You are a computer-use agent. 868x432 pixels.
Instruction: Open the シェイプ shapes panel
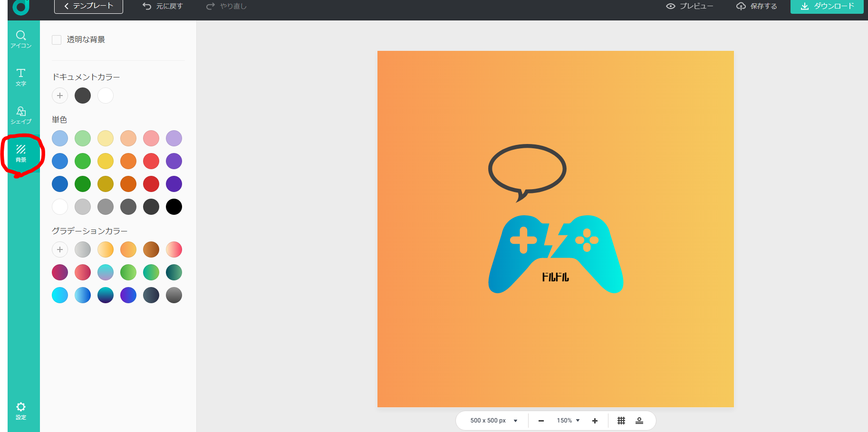click(x=21, y=115)
